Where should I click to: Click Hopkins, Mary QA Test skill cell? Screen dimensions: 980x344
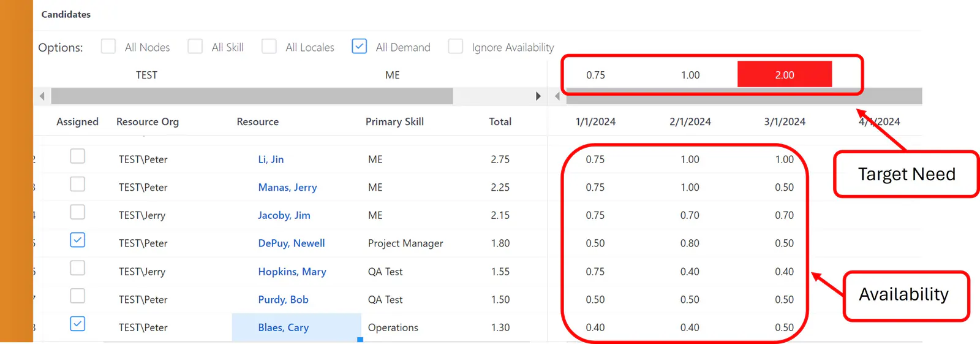pos(385,272)
